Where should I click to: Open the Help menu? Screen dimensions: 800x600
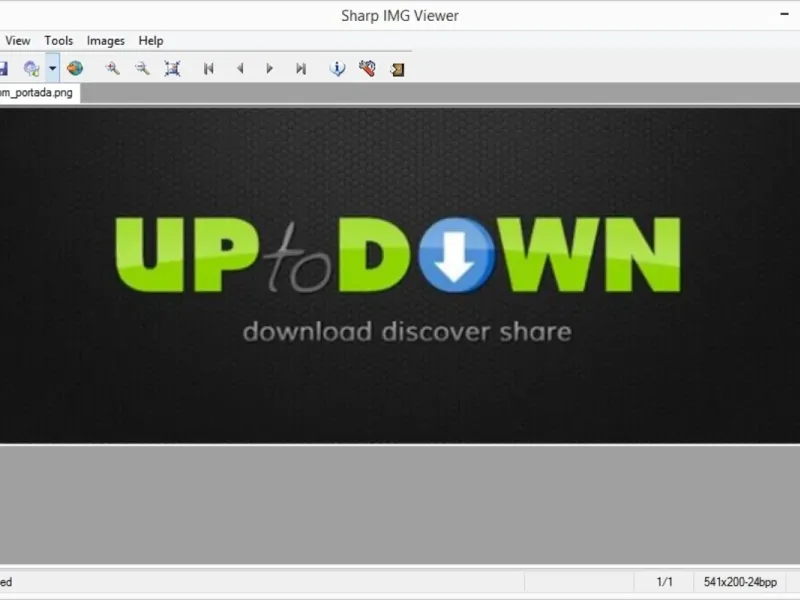[151, 41]
